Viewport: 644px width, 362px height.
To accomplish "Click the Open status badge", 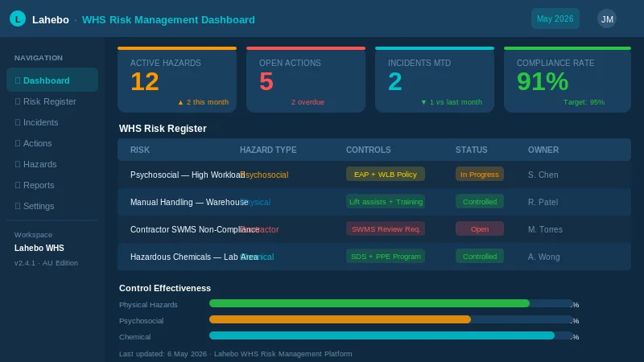I will coord(479,229).
